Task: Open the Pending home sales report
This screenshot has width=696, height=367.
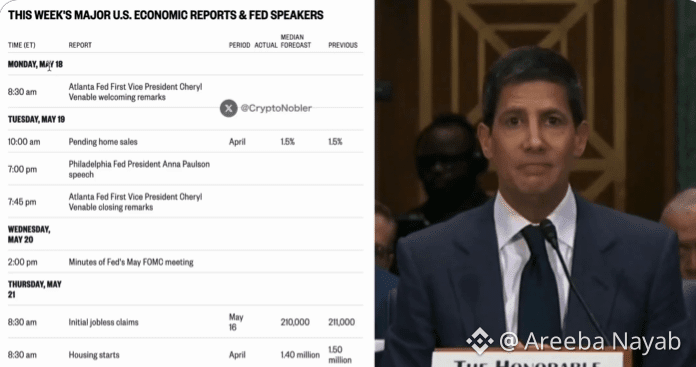Action: 103,142
